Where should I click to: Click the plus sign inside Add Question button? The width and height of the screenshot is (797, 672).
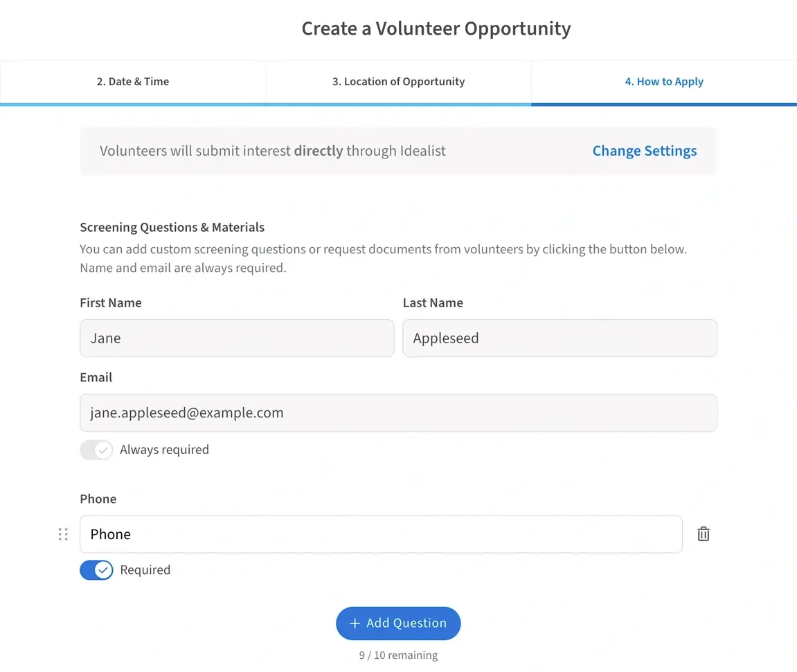[355, 623]
